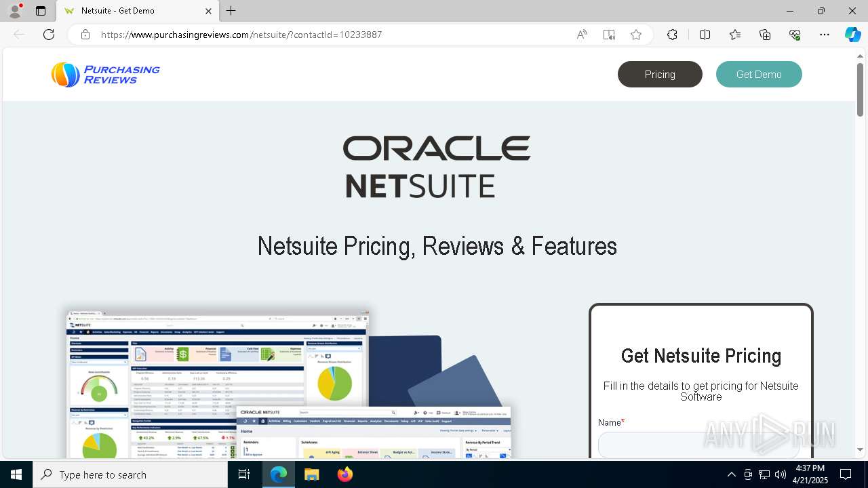Click the Get Demo button
Viewport: 868px width, 488px height.
pyautogui.click(x=759, y=75)
